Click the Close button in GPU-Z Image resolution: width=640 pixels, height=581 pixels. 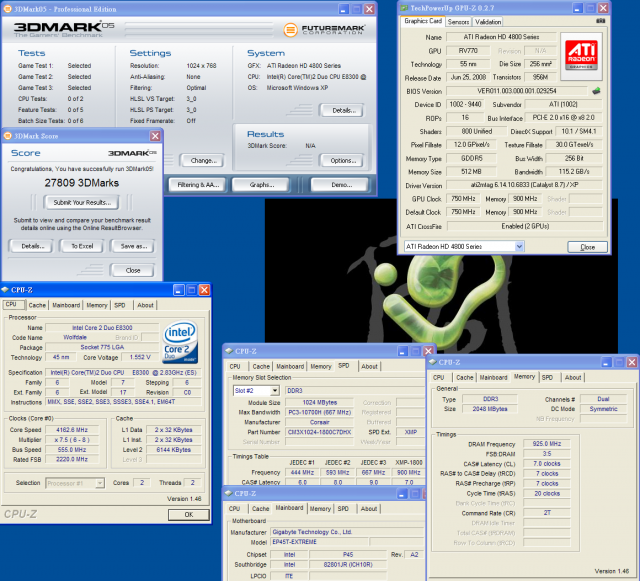(x=587, y=247)
